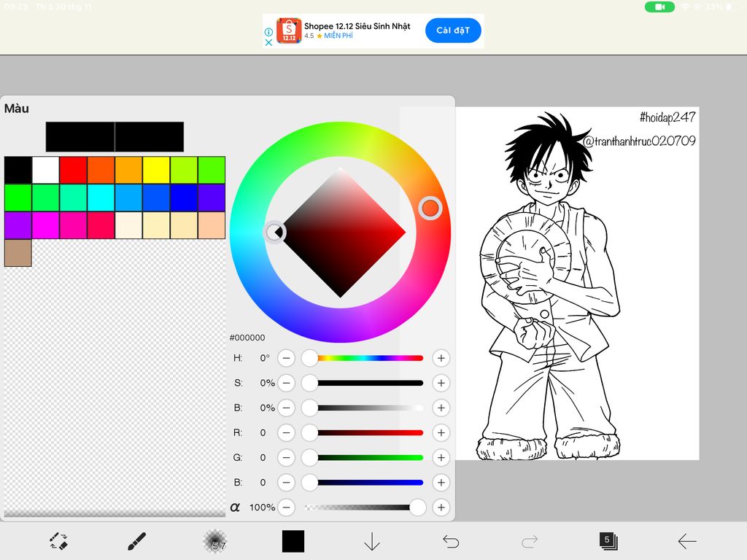Pick the peach skin-tone swatch
This screenshot has width=747, height=560.
tap(212, 225)
